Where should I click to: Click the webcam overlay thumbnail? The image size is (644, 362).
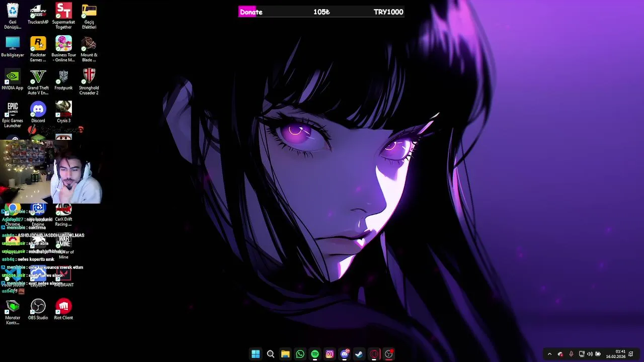click(x=51, y=172)
